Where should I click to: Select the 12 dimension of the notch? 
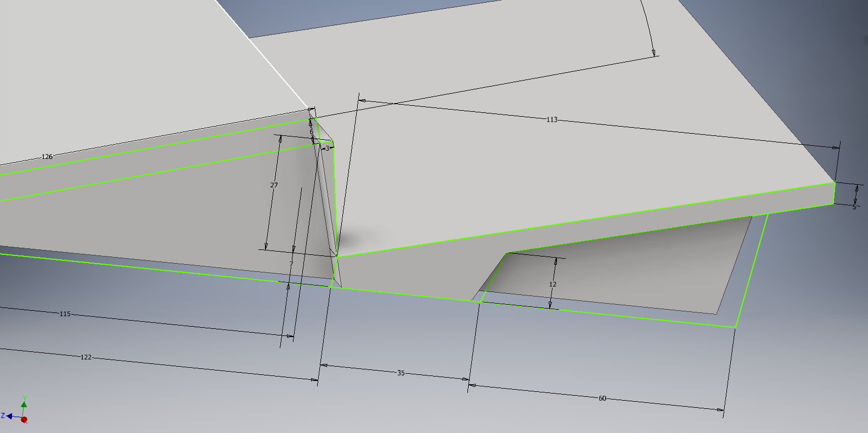[x=553, y=284]
